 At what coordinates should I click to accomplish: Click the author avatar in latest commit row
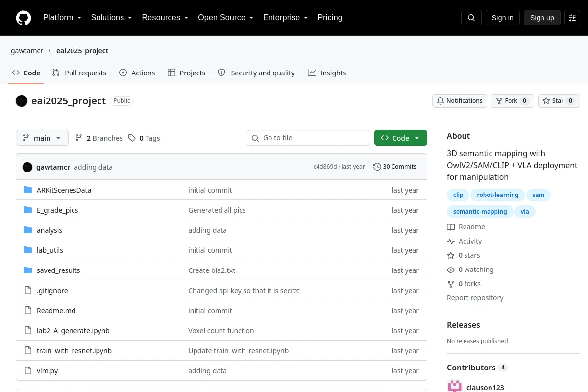[x=27, y=167]
